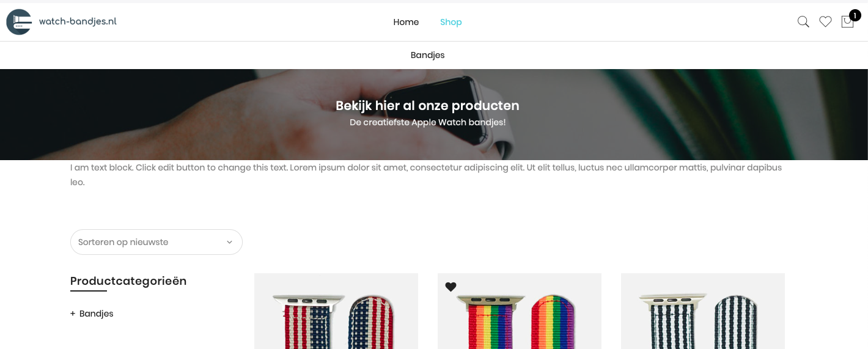Open the Bandjes submenu link
Viewport: 868px width, 349px height.
click(x=428, y=55)
